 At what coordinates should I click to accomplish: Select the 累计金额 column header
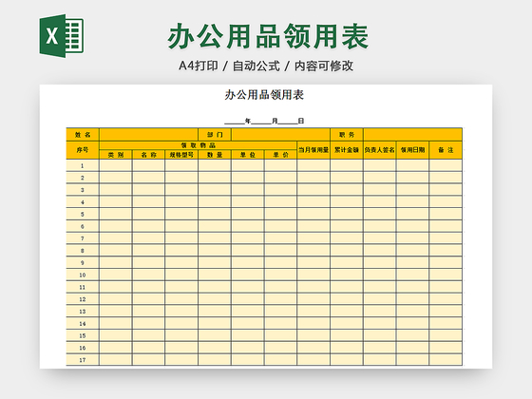tap(347, 150)
